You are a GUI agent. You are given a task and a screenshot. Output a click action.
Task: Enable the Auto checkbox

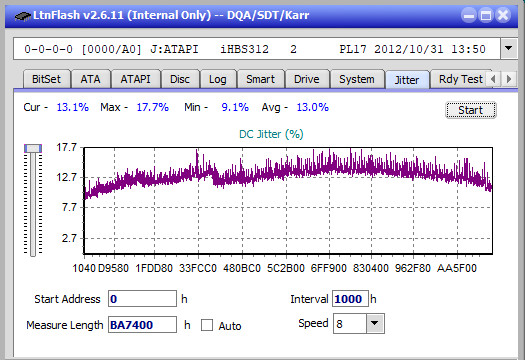pos(207,325)
